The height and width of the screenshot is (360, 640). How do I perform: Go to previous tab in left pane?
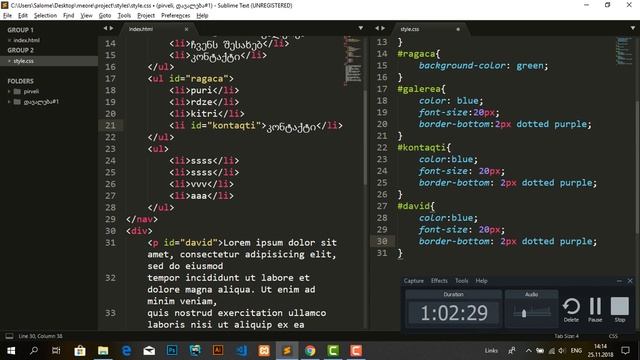click(105, 28)
